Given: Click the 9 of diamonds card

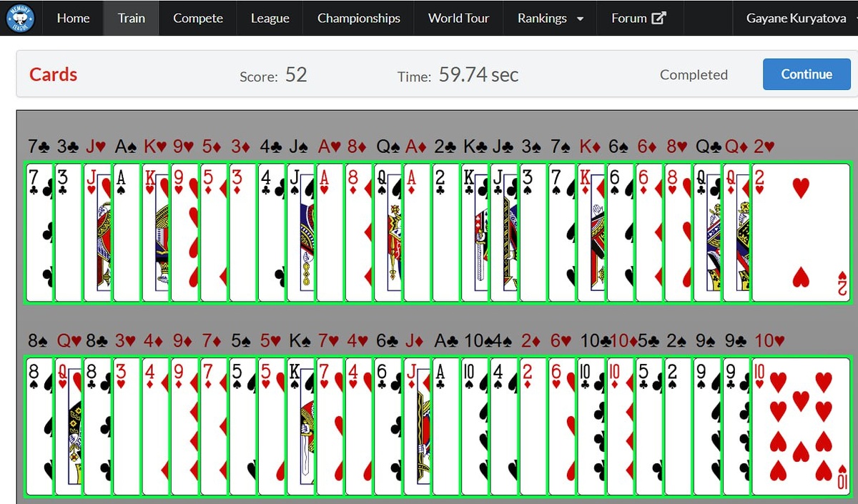Looking at the screenshot, I should (184, 426).
